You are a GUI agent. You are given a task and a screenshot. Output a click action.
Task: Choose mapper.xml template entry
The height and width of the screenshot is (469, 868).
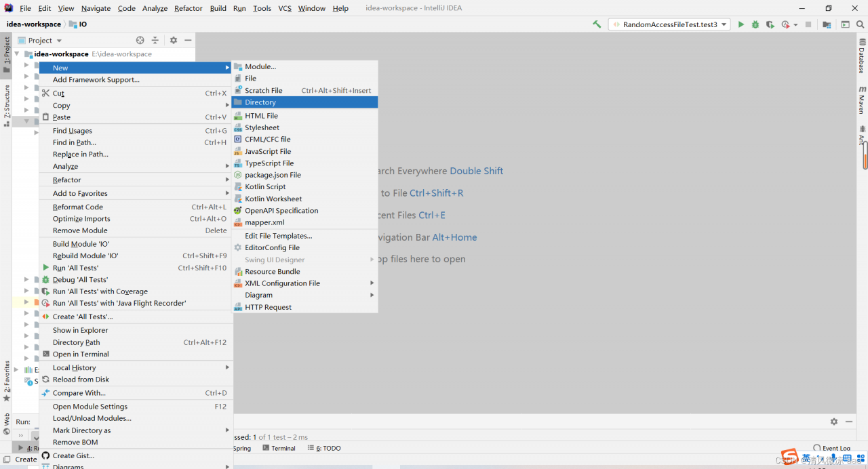pos(304,222)
